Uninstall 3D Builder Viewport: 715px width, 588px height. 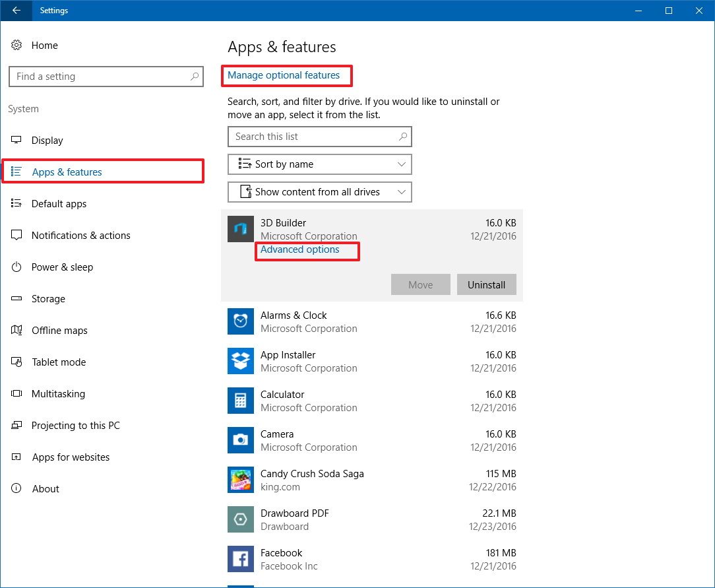click(486, 284)
